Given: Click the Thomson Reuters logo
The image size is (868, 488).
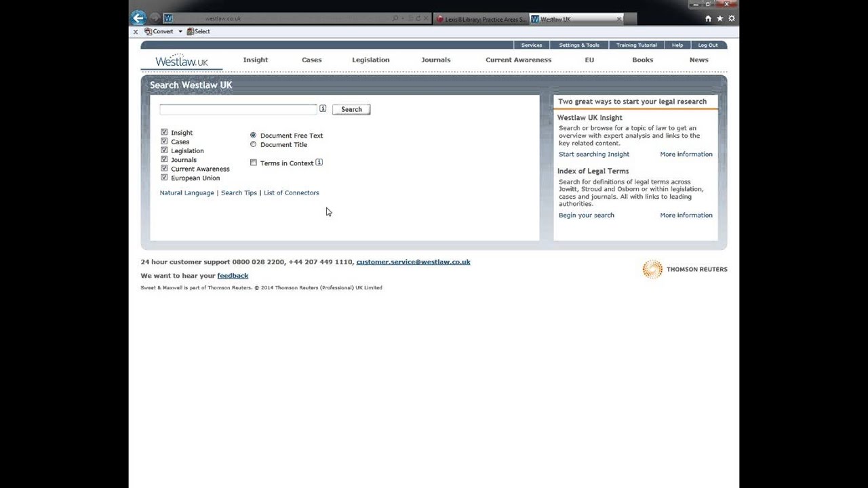Looking at the screenshot, I should pos(685,269).
